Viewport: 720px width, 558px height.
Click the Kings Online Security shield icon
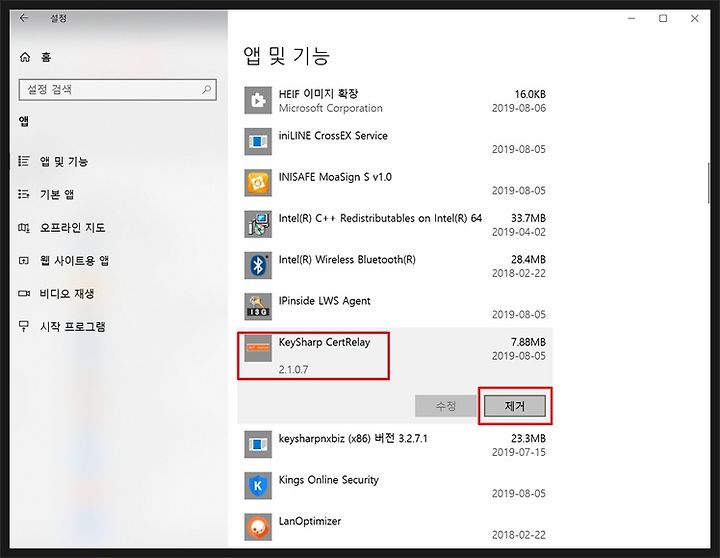point(258,485)
